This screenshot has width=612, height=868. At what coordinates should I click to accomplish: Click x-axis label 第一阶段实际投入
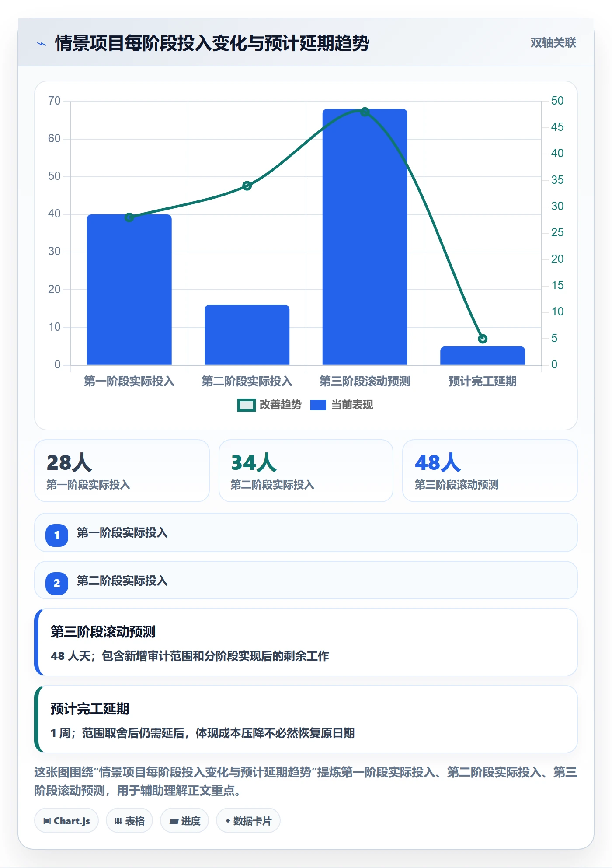point(129,381)
